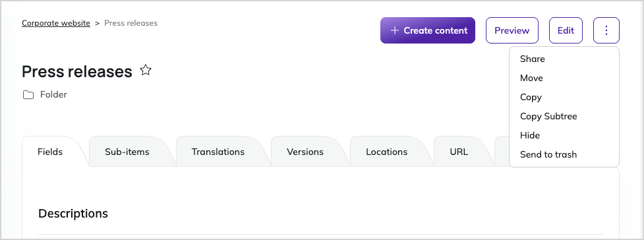Click the Press releases page title
Screen dimensions: 644x240
[77, 71]
